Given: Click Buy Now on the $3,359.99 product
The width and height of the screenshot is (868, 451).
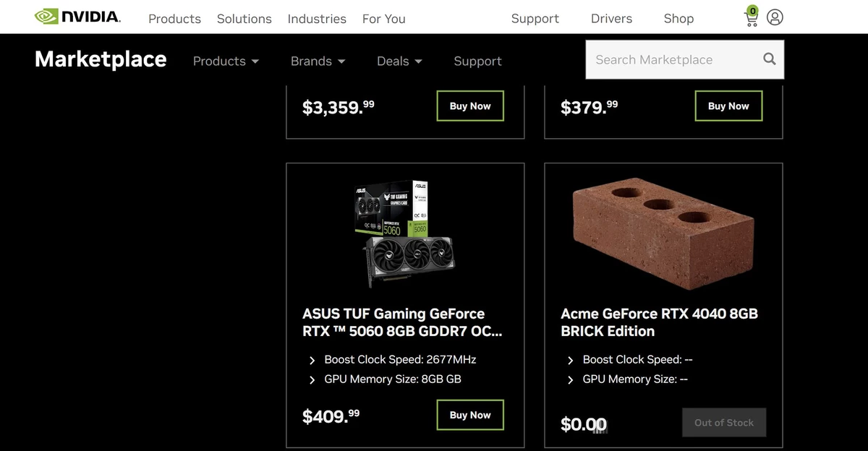Looking at the screenshot, I should pos(469,106).
